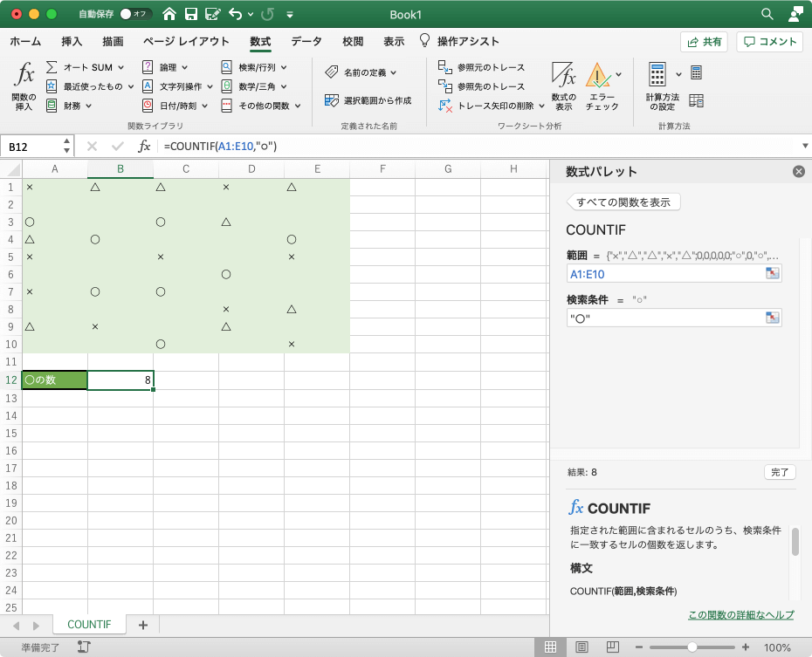The image size is (812, 657).
Task: Open the データ ribbon tab
Action: click(306, 41)
